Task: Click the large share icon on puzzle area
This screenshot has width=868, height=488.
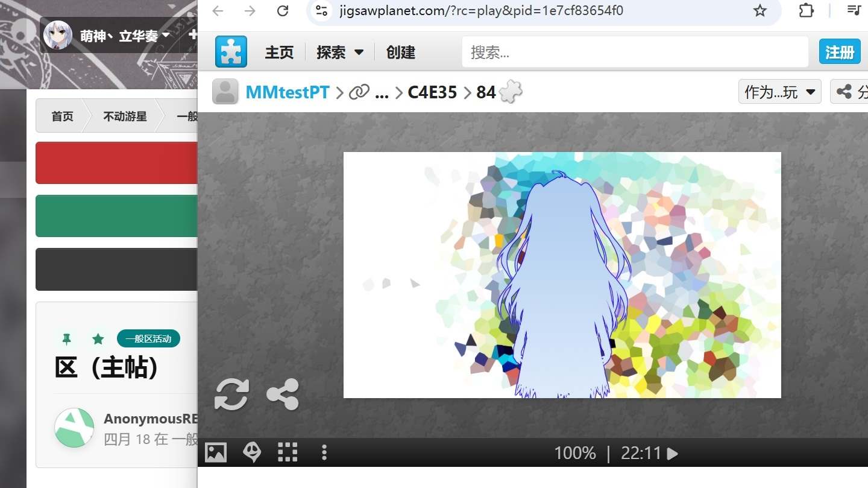Action: click(x=283, y=394)
